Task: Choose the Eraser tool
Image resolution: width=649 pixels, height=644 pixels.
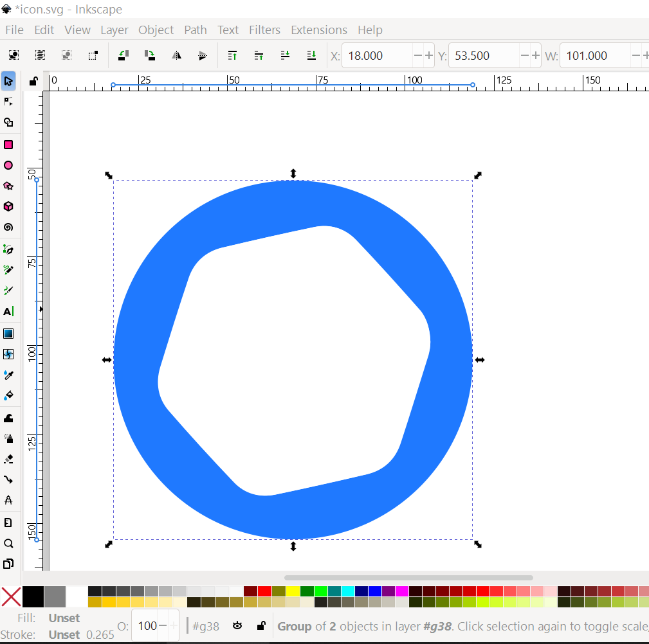Action: 8,459
